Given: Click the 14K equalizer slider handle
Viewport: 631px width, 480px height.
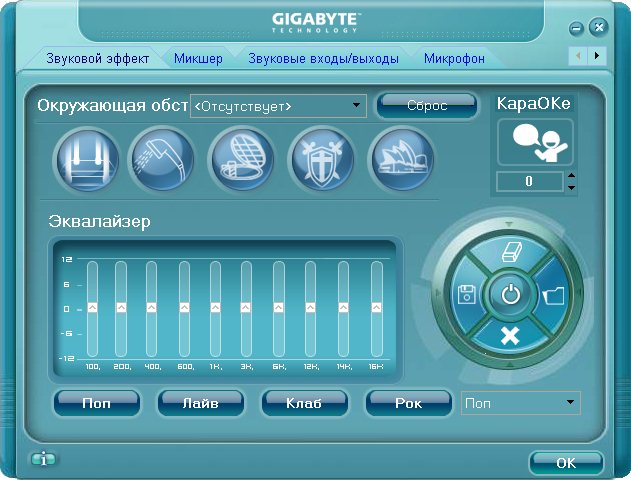Looking at the screenshot, I should point(343,308).
